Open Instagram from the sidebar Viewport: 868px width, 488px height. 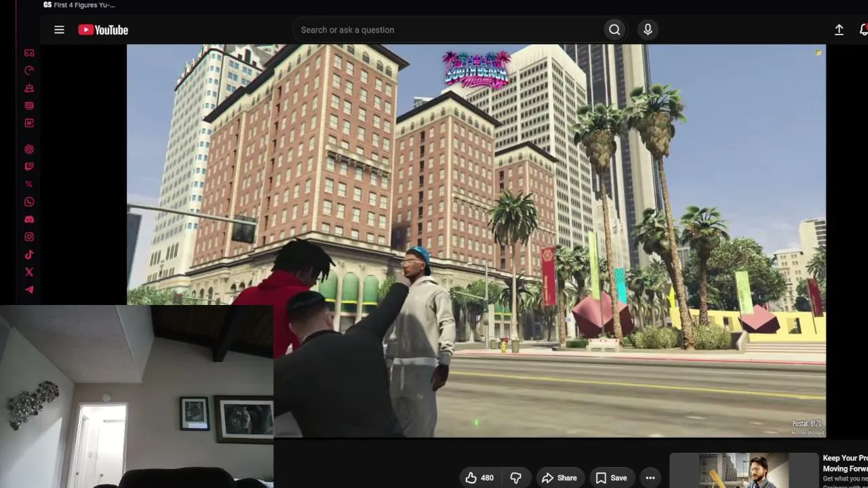tap(29, 237)
